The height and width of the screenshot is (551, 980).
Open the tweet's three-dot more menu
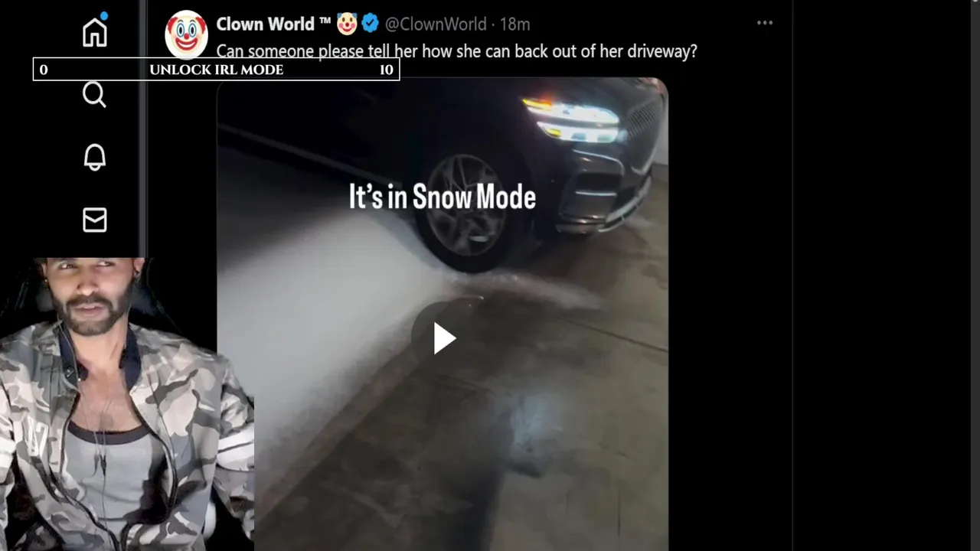[x=765, y=23]
